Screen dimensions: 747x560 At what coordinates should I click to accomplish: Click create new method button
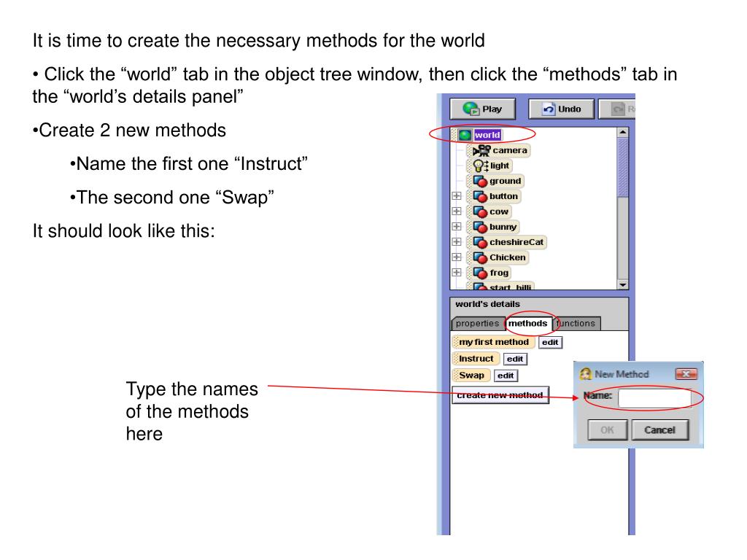tap(500, 395)
